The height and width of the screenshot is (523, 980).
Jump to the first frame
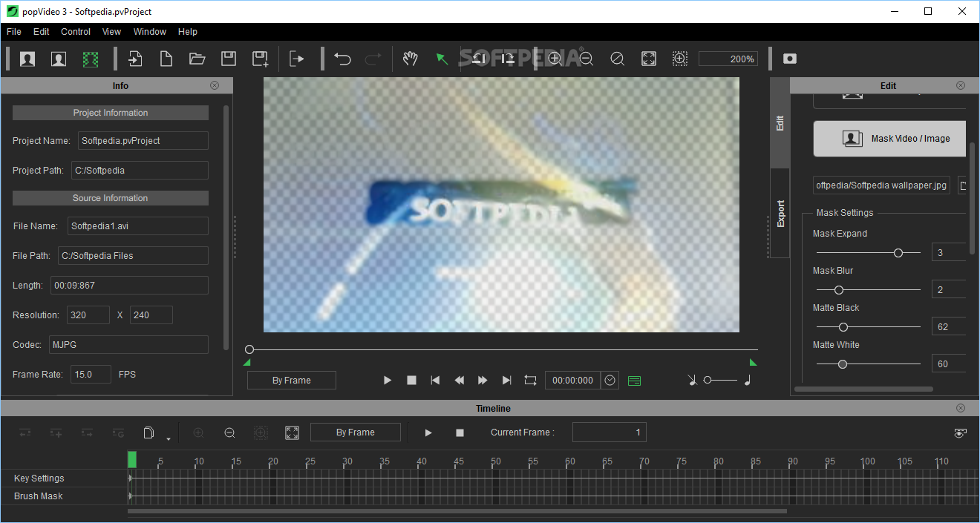tap(435, 381)
